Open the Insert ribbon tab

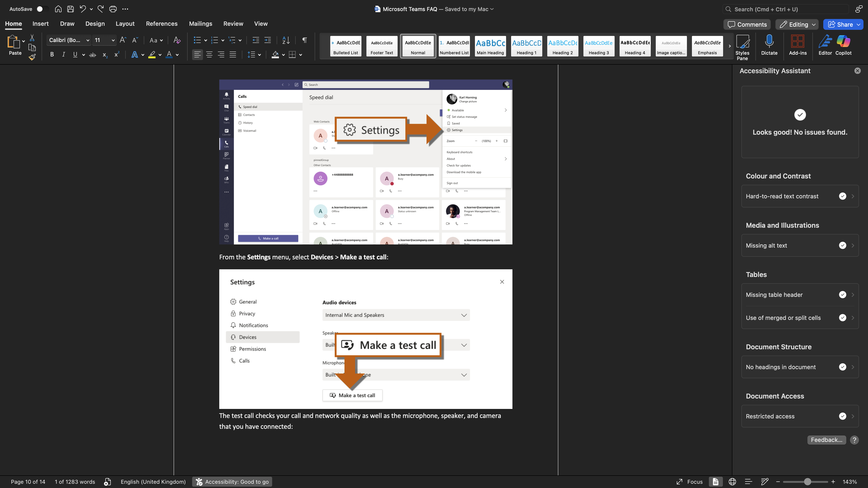click(x=40, y=23)
